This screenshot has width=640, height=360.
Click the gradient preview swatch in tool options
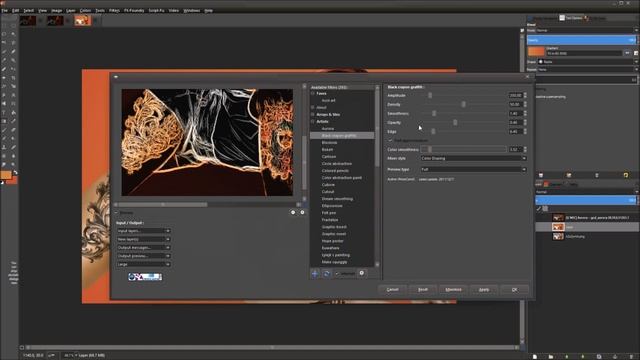click(536, 51)
